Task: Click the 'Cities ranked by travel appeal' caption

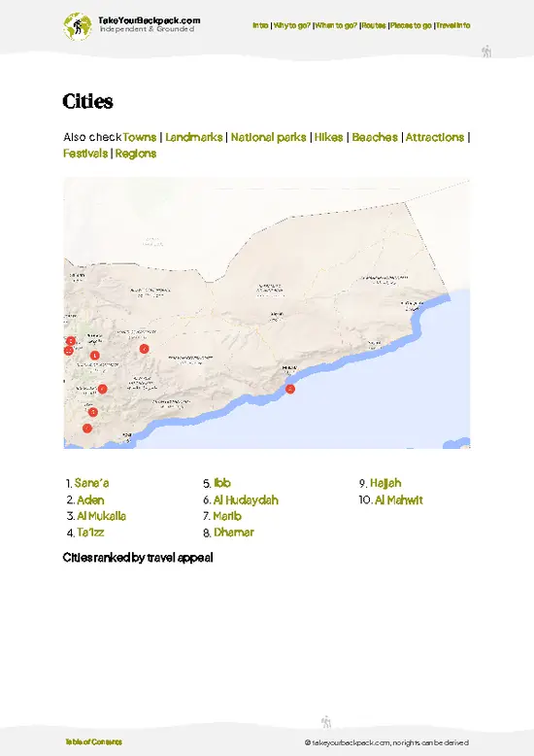Action: (138, 558)
